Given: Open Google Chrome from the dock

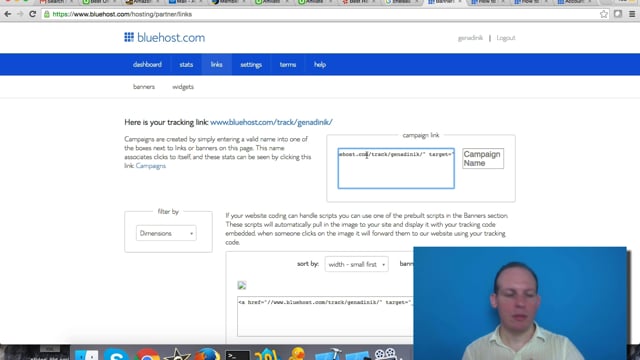Looking at the screenshot, I should tap(147, 354).
